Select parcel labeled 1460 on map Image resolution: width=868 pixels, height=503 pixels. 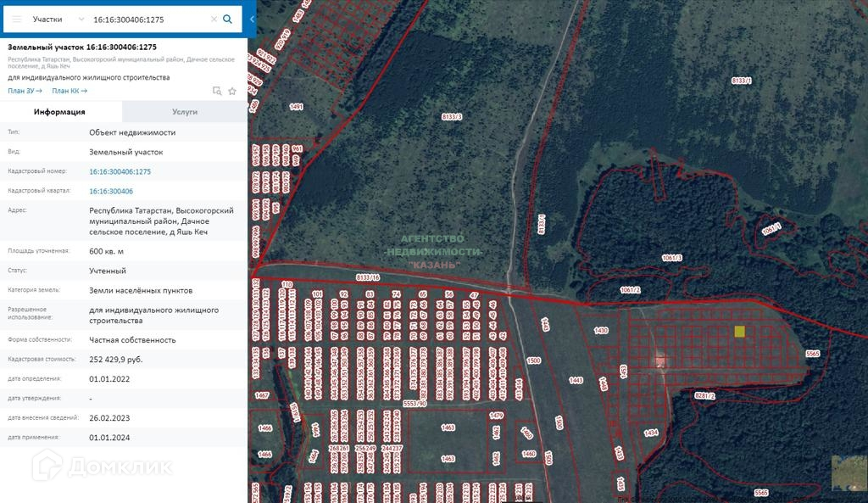click(x=529, y=454)
